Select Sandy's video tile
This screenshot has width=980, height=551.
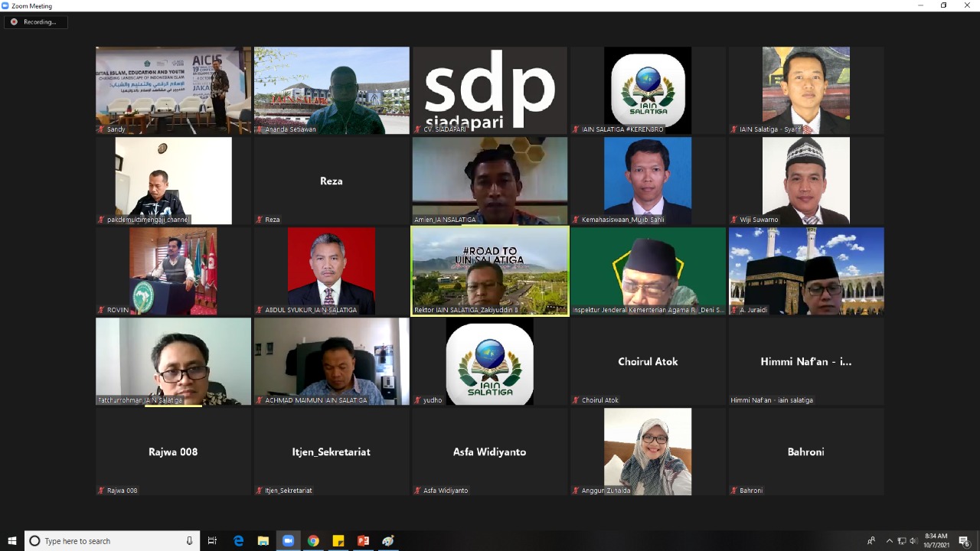coord(173,90)
